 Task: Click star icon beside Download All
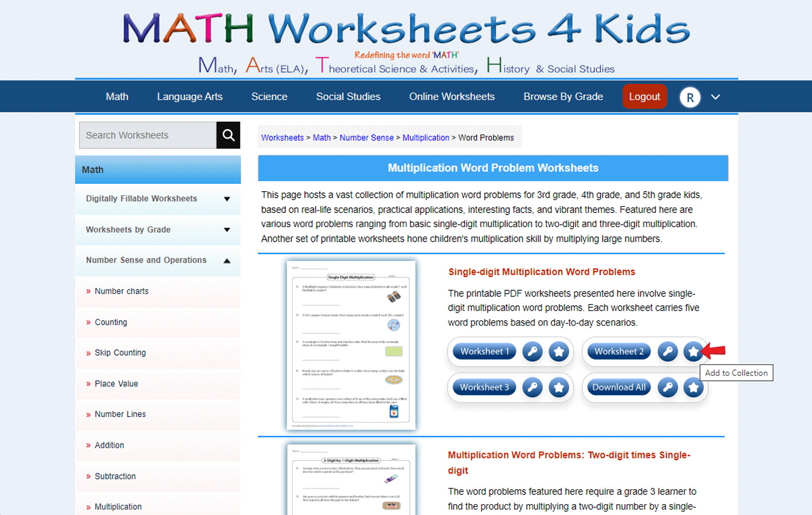(x=693, y=388)
